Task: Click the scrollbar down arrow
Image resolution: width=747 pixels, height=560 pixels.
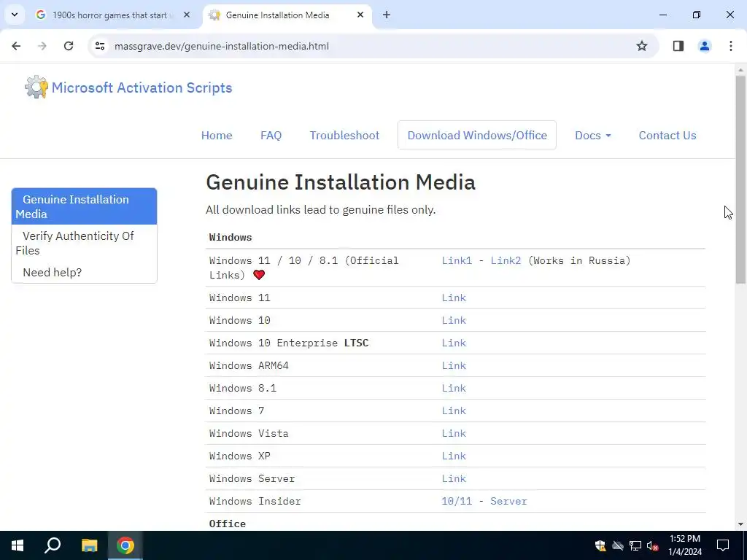Action: coord(740,524)
